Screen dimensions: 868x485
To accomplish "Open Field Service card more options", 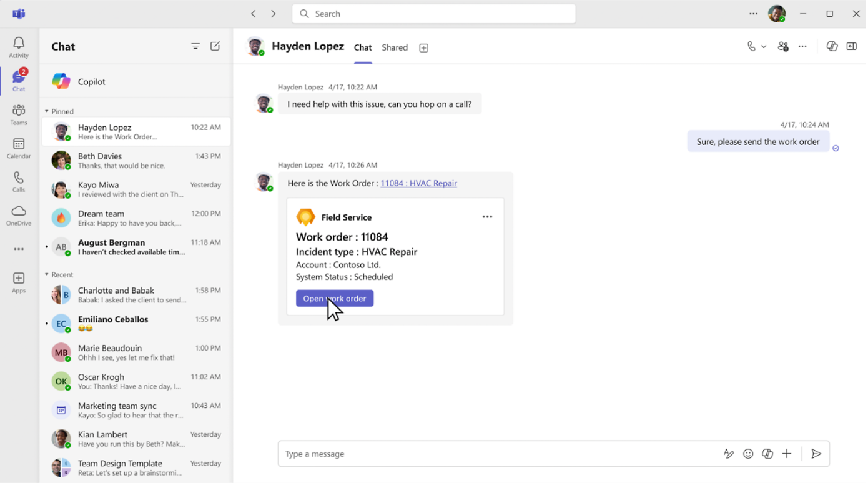I will 487,217.
